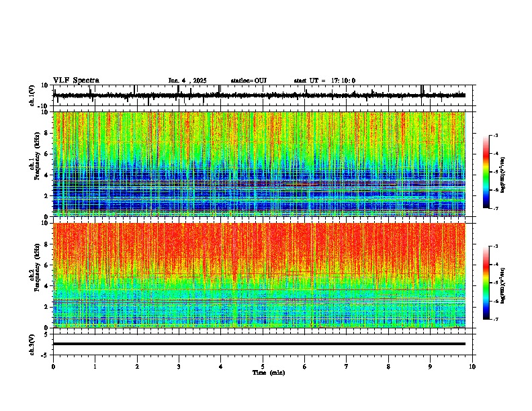Click the "6" kHz tick on ch.1 axis
The height and width of the screenshot is (411, 532).
46,154
